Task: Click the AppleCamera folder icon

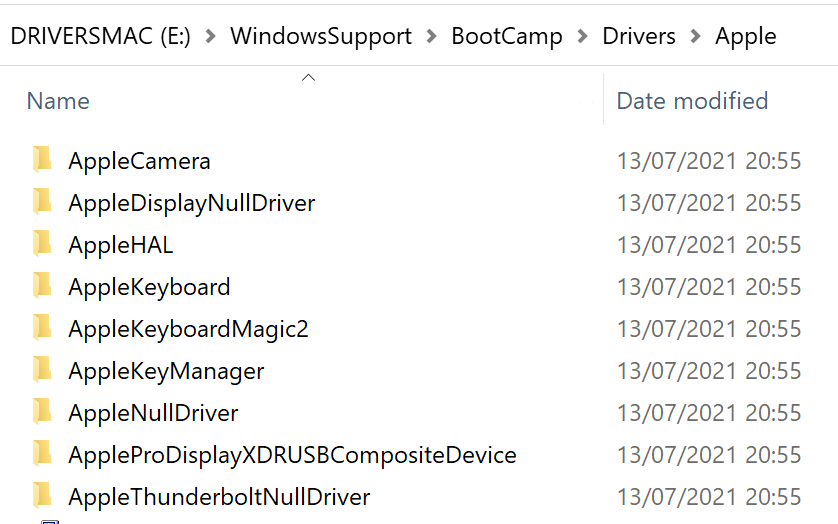Action: coord(42,160)
